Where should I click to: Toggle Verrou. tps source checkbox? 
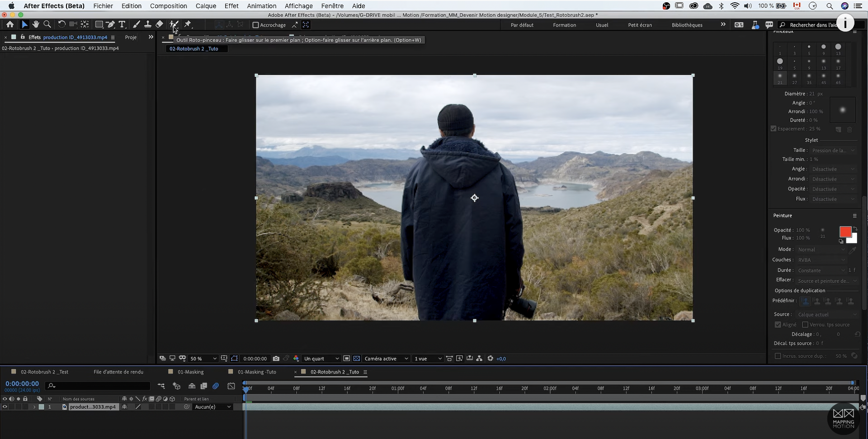click(x=805, y=325)
